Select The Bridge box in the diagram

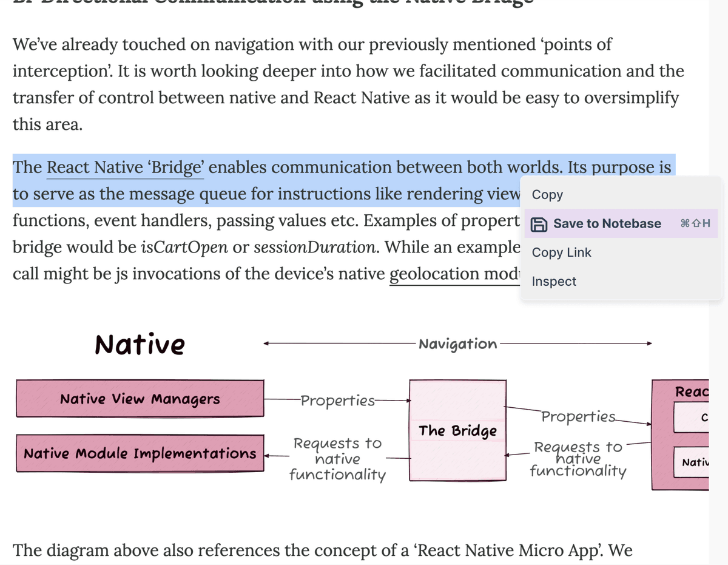457,431
